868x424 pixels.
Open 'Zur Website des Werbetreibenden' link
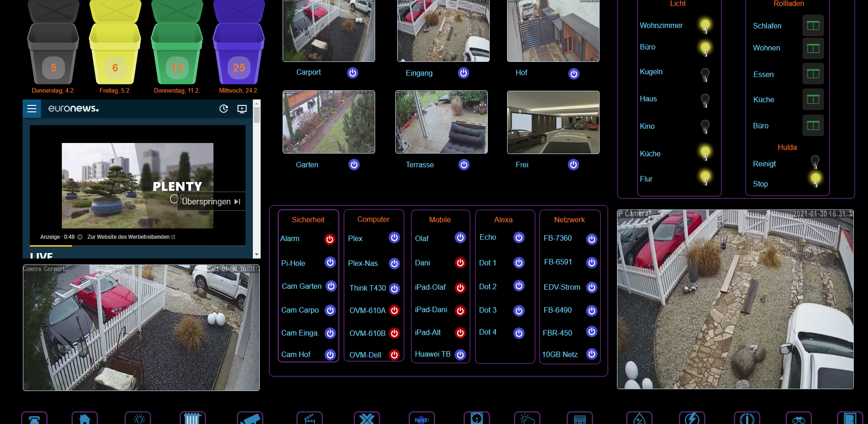(131, 237)
